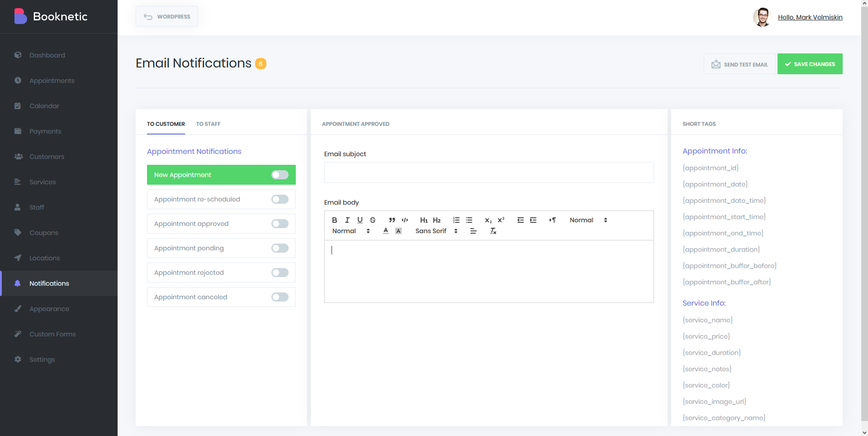Decrease the paragraph indent
Screen dimensions: 868x436
(520, 220)
